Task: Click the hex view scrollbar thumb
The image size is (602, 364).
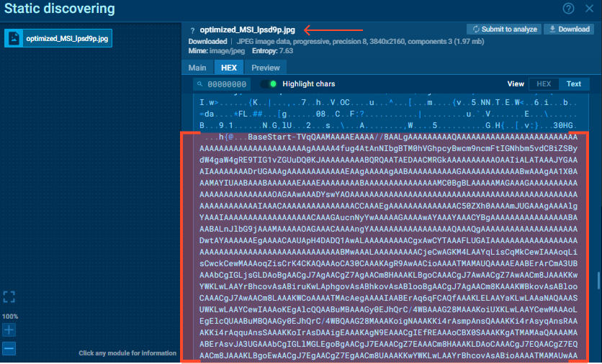Action: [598, 281]
